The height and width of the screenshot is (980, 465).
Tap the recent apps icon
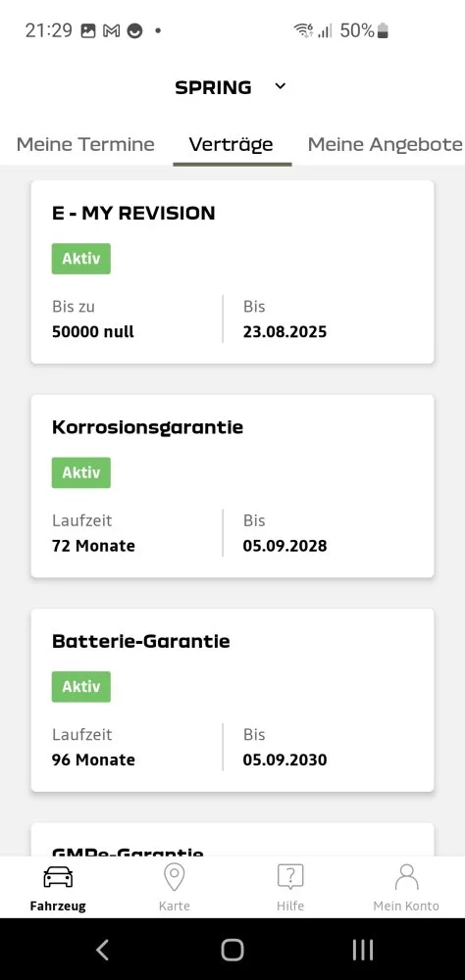click(x=363, y=950)
